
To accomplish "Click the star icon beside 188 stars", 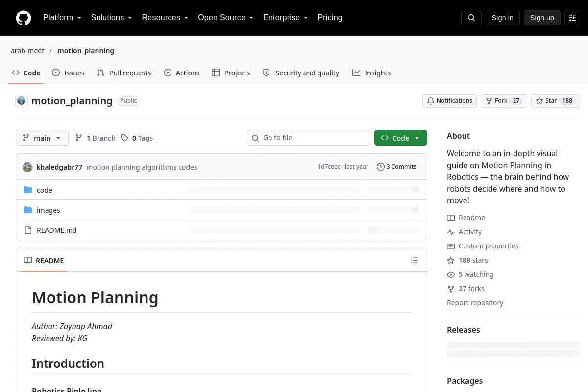I will (x=451, y=260).
